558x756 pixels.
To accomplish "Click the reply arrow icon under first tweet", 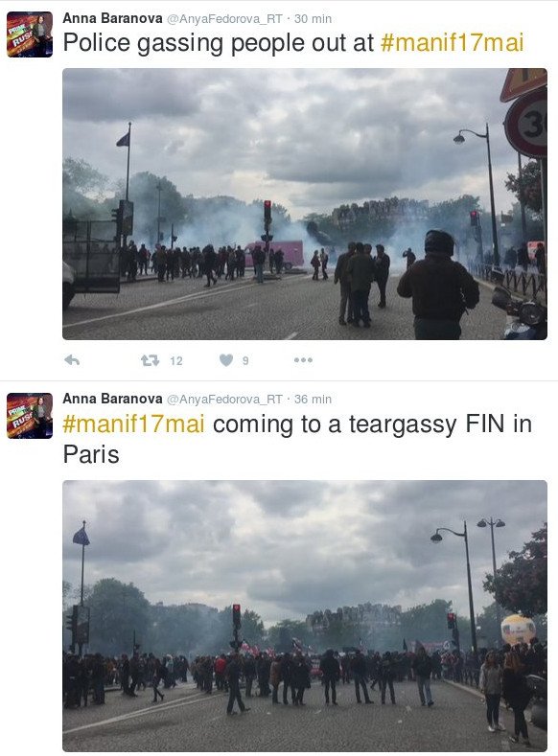I will coord(72,360).
